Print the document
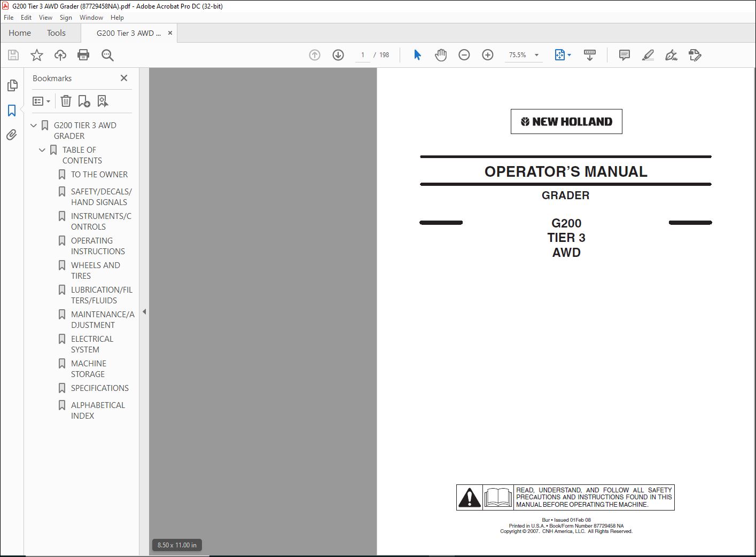 [83, 55]
